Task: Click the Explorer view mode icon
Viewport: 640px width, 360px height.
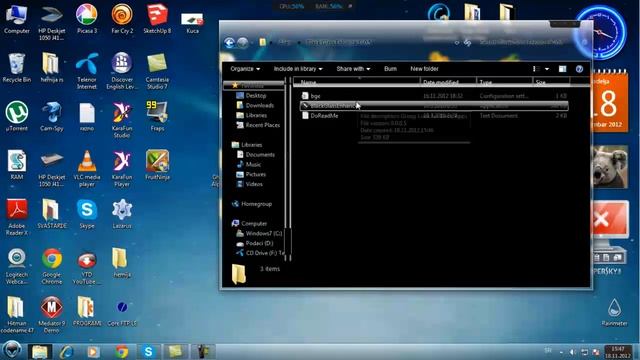Action: coord(536,69)
